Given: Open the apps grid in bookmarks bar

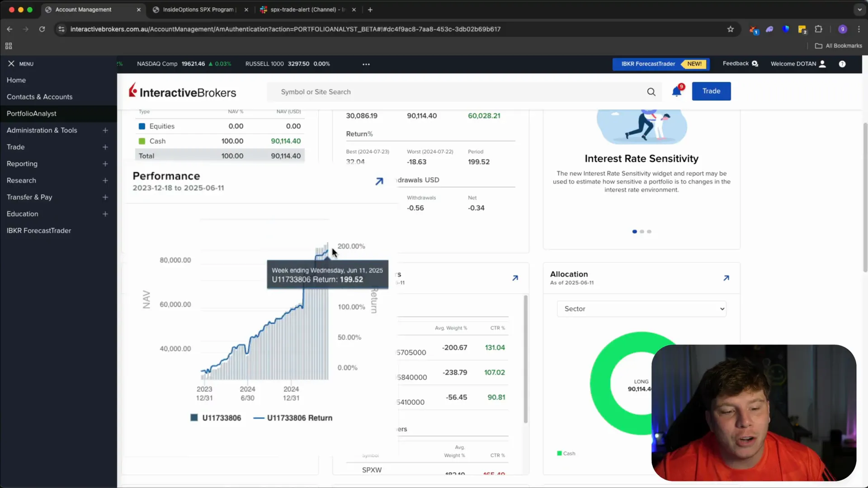Looking at the screenshot, I should (x=9, y=46).
